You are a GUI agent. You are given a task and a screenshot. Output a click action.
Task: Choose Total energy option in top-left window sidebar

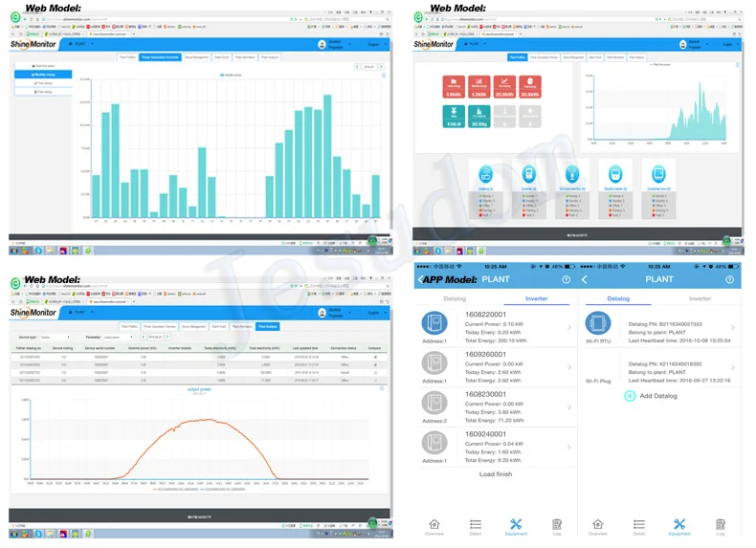(43, 92)
